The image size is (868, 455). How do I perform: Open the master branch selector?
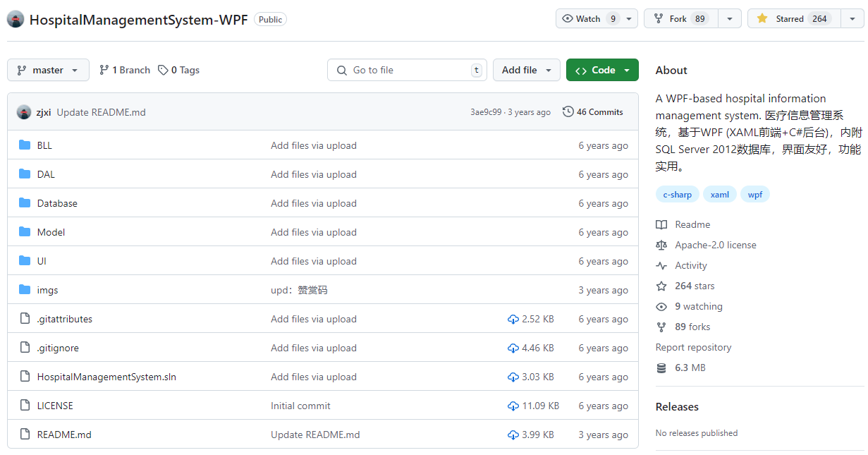tap(48, 70)
